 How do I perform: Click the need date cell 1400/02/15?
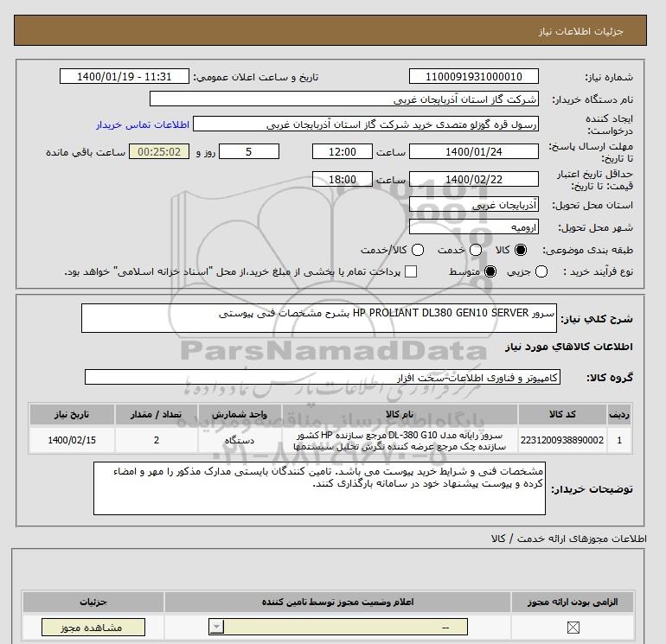[x=72, y=440]
